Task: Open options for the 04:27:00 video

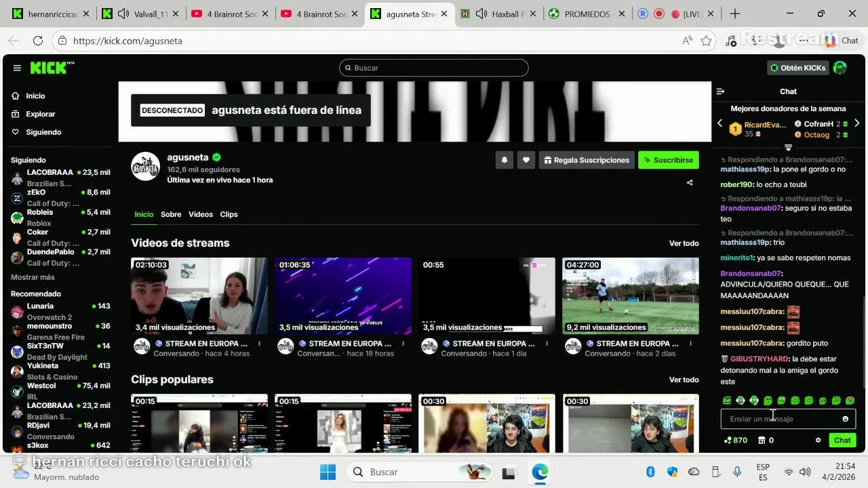Action: click(x=691, y=344)
